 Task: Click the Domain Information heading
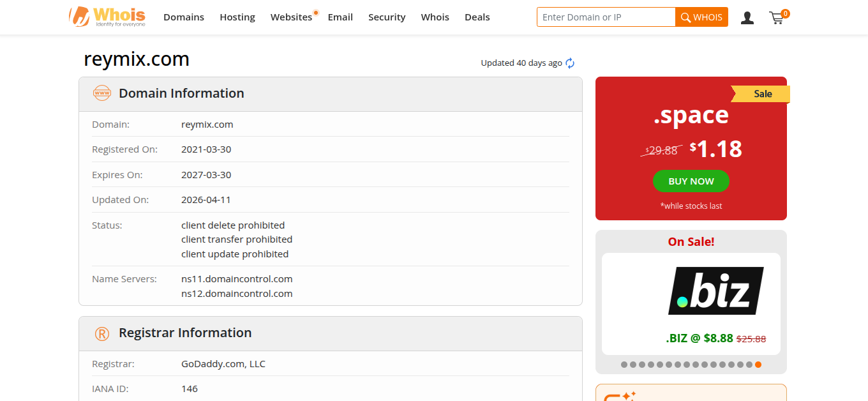tap(181, 93)
